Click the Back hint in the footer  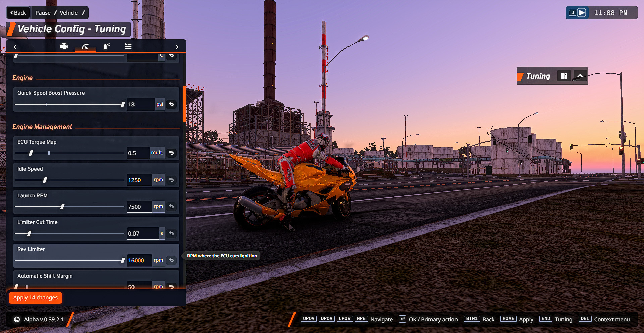tap(488, 319)
